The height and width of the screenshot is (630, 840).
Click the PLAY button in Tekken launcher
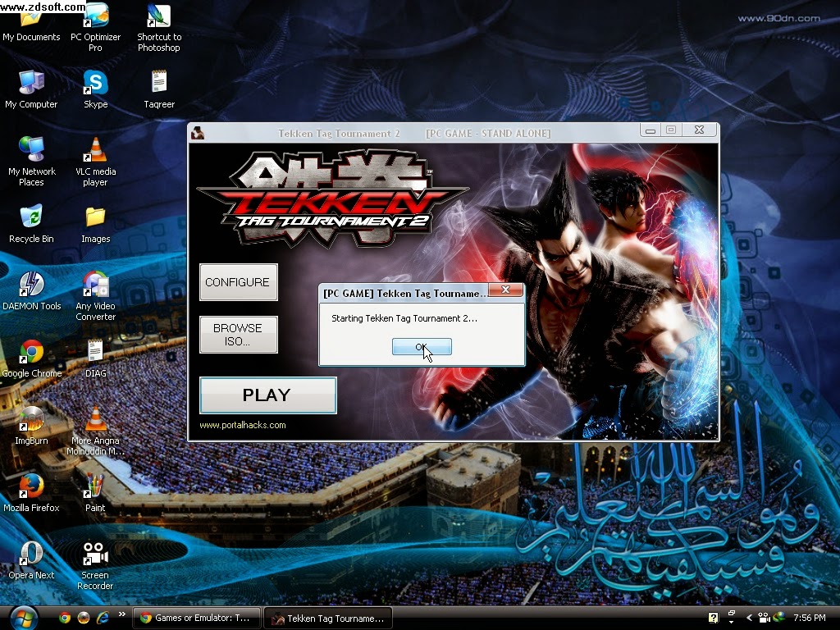coord(268,395)
